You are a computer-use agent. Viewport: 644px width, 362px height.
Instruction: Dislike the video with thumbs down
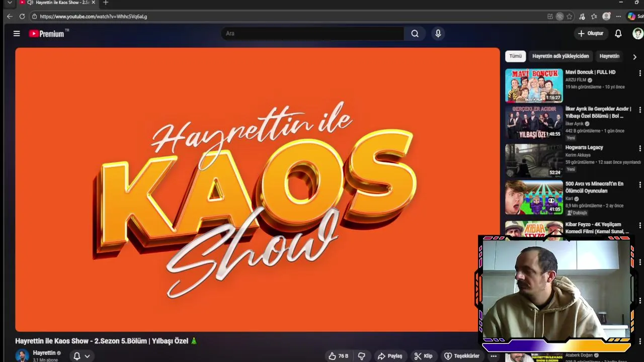click(x=361, y=356)
